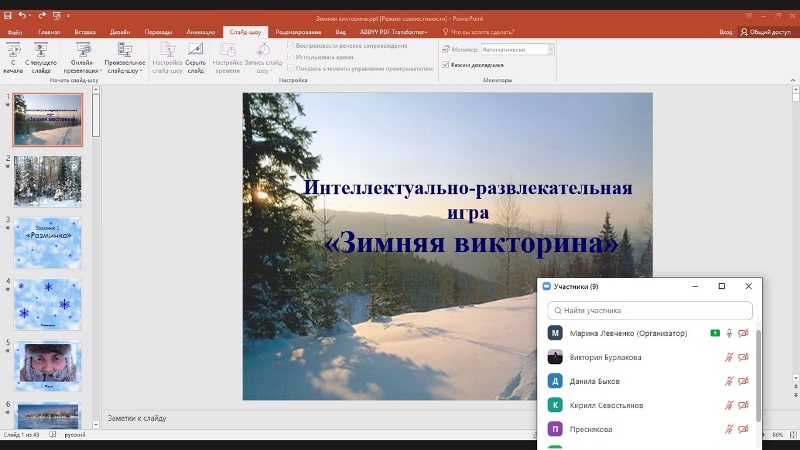Click the Save icon in quick access toolbar

8,16
